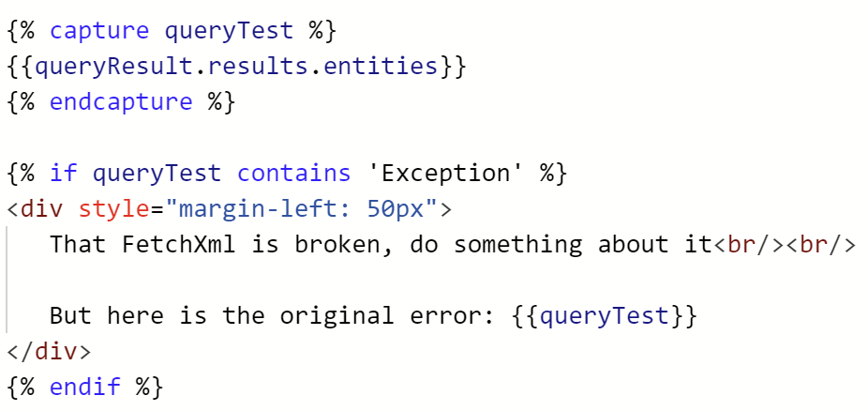Click the {{queryTest}} output expression

[x=602, y=315]
